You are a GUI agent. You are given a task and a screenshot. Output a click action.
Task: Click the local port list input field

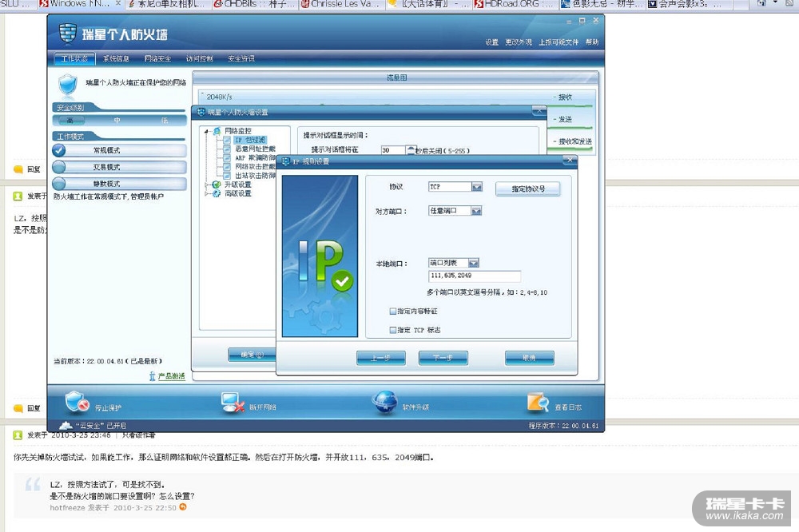(475, 276)
